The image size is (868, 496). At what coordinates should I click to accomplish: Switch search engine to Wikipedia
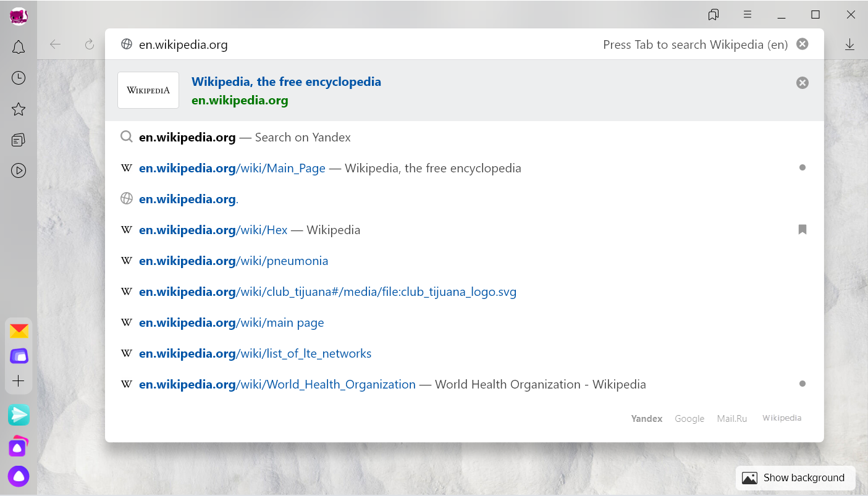pos(782,418)
